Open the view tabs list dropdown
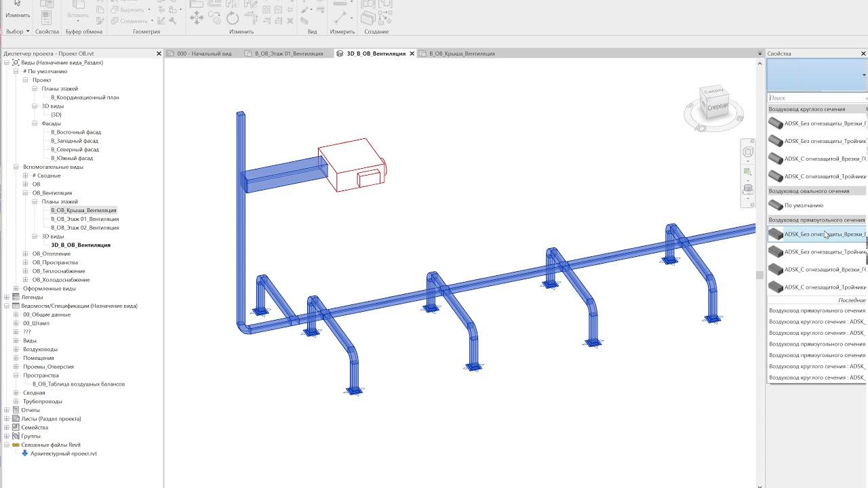Image resolution: width=868 pixels, height=488 pixels. [x=759, y=54]
